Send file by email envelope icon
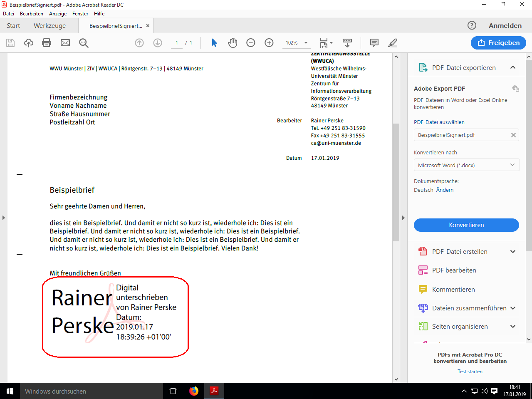This screenshot has width=532, height=399. click(x=65, y=43)
